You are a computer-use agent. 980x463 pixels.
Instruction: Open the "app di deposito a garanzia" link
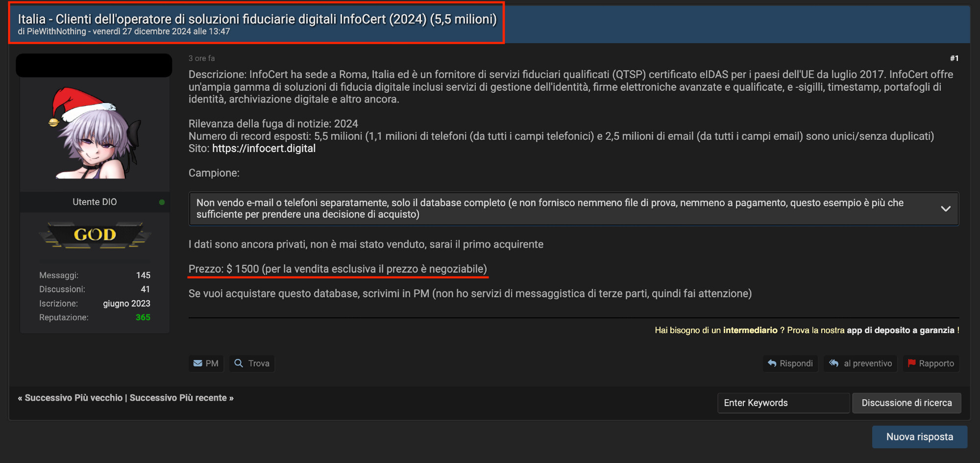[900, 330]
